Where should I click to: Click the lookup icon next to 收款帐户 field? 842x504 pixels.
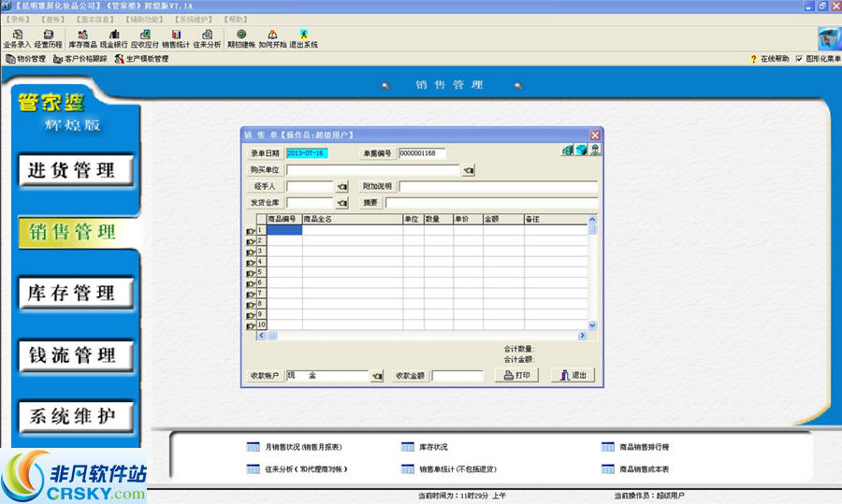(378, 376)
